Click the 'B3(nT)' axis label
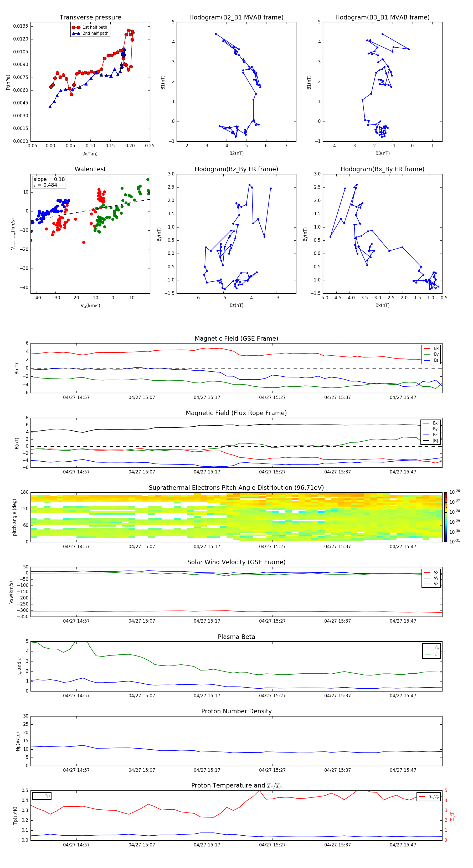473x868 pixels. point(382,153)
